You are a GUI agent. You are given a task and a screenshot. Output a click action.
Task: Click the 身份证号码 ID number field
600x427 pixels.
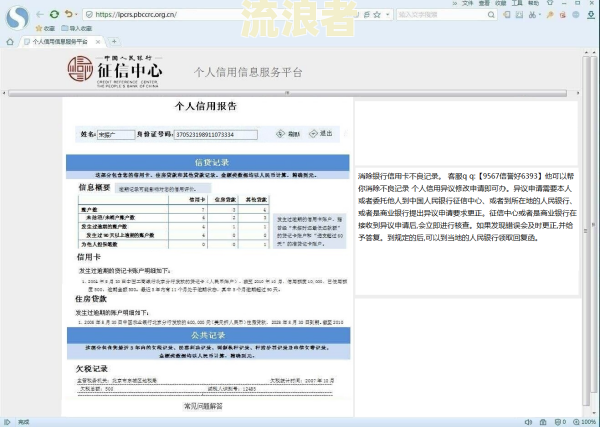tap(215, 135)
